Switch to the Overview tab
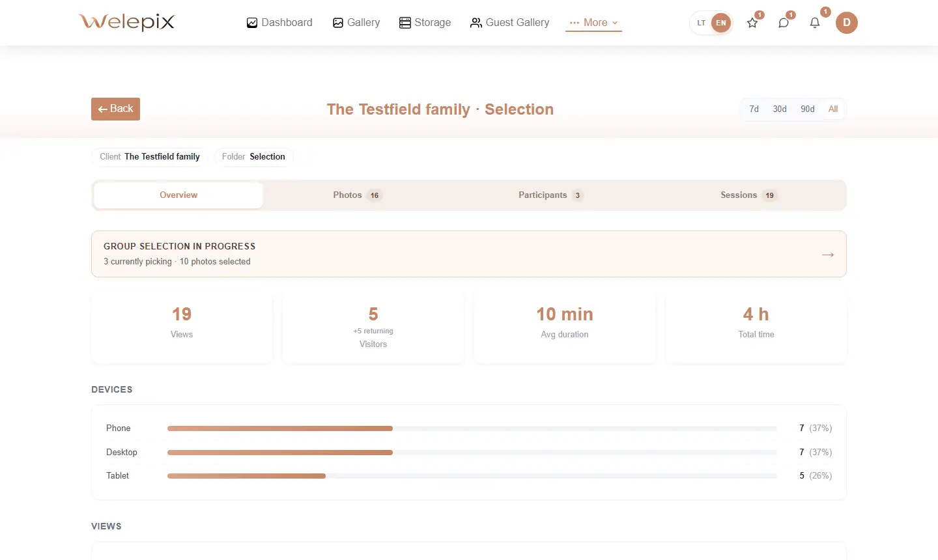Image resolution: width=938 pixels, height=560 pixels. (x=178, y=195)
